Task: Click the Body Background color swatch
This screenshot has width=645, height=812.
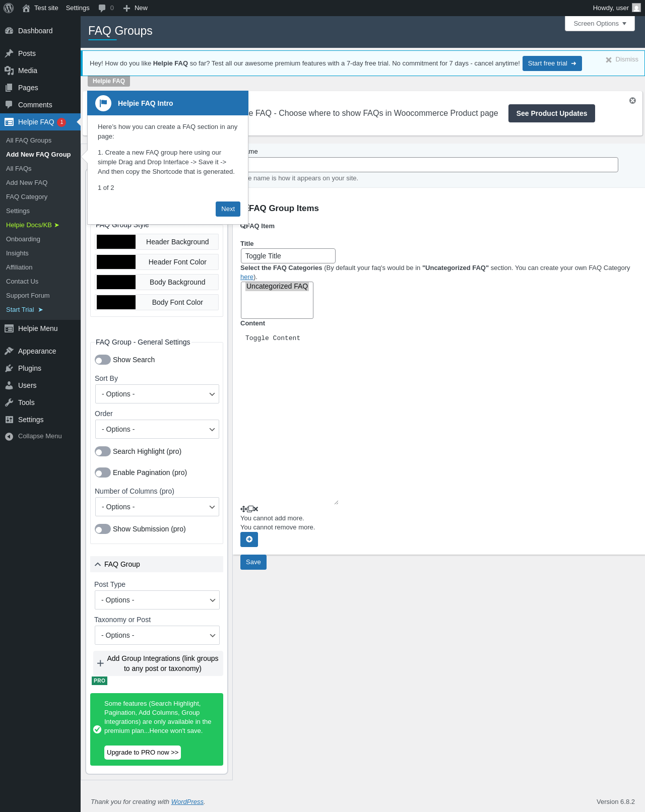Action: tap(116, 282)
